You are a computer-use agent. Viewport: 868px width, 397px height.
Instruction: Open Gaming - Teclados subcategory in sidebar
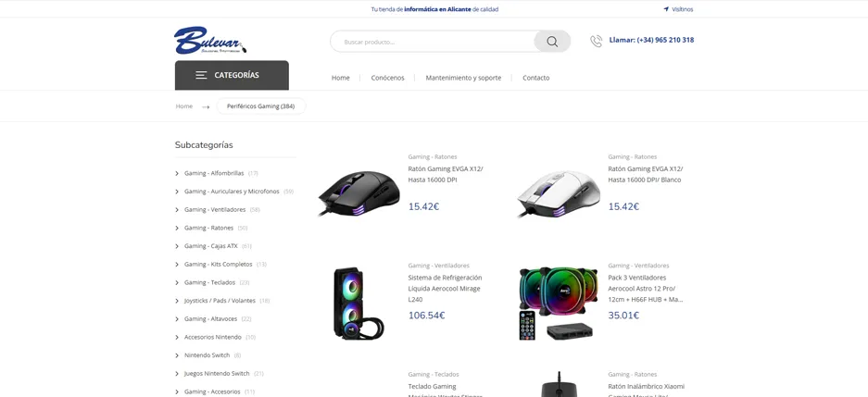[209, 282]
